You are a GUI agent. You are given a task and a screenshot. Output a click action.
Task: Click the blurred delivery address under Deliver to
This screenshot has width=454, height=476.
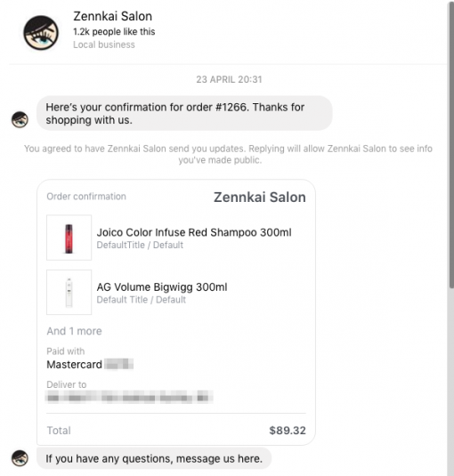coord(129,397)
